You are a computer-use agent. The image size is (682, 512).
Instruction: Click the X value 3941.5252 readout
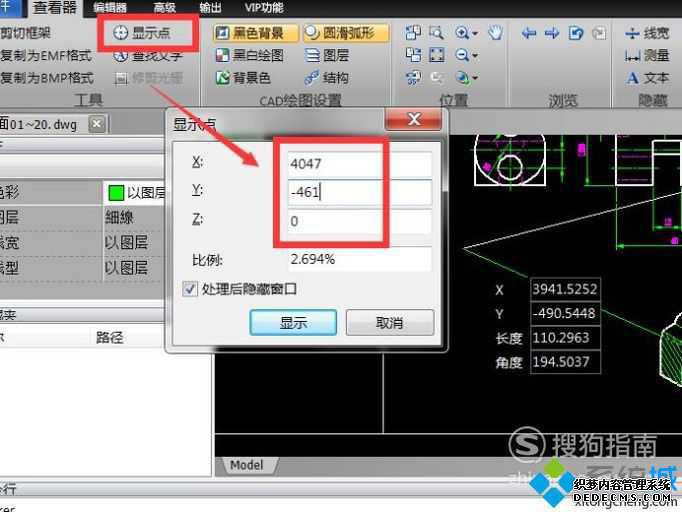click(565, 289)
